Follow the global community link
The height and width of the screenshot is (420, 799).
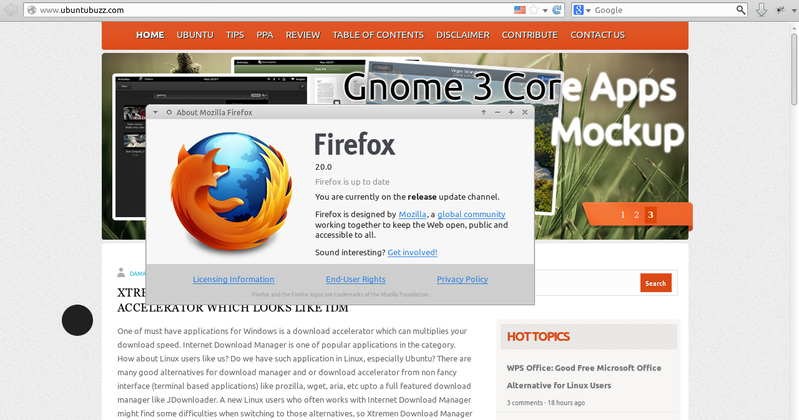471,214
